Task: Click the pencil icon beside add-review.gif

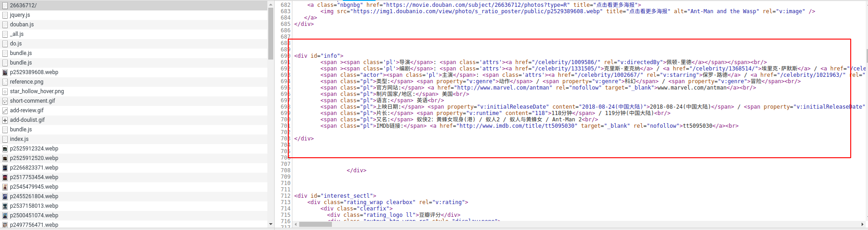Action: pyautogui.click(x=5, y=110)
